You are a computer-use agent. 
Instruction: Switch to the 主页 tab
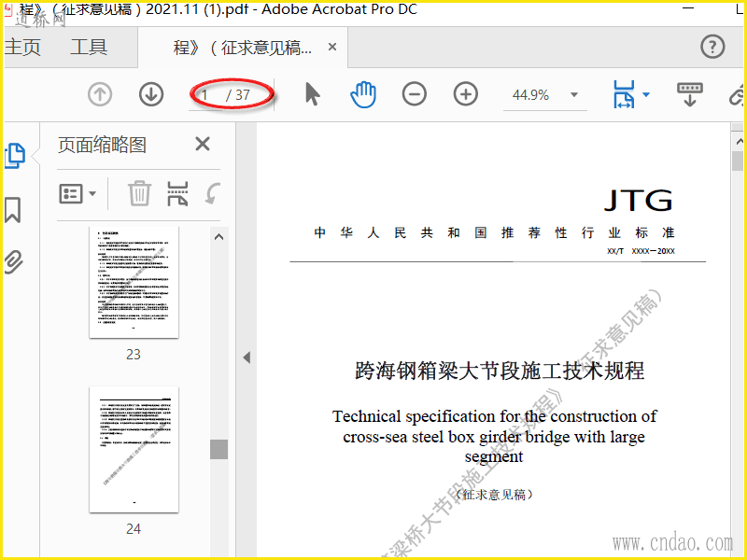pyautogui.click(x=21, y=48)
